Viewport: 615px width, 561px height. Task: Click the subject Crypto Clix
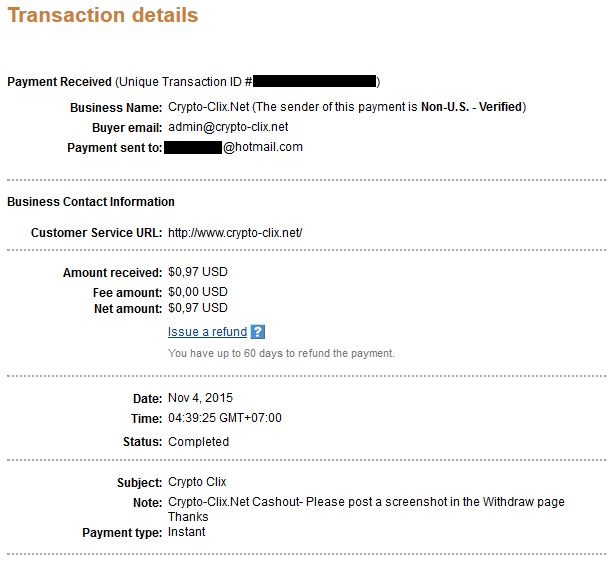click(197, 483)
